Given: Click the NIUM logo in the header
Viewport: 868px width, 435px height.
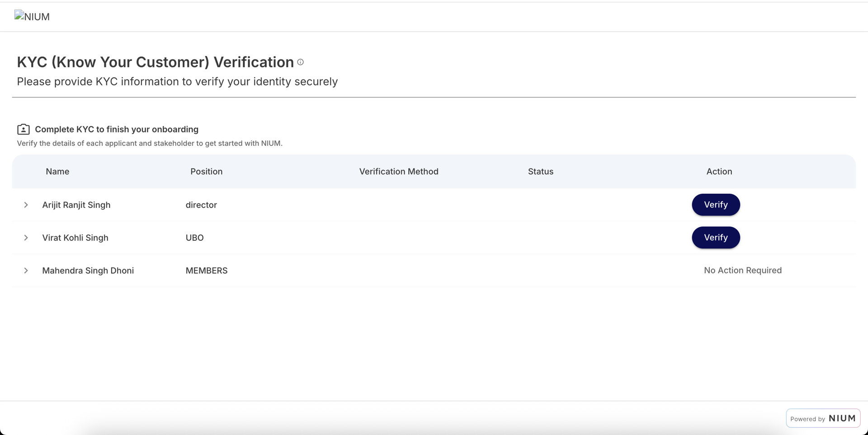Looking at the screenshot, I should pyautogui.click(x=32, y=16).
